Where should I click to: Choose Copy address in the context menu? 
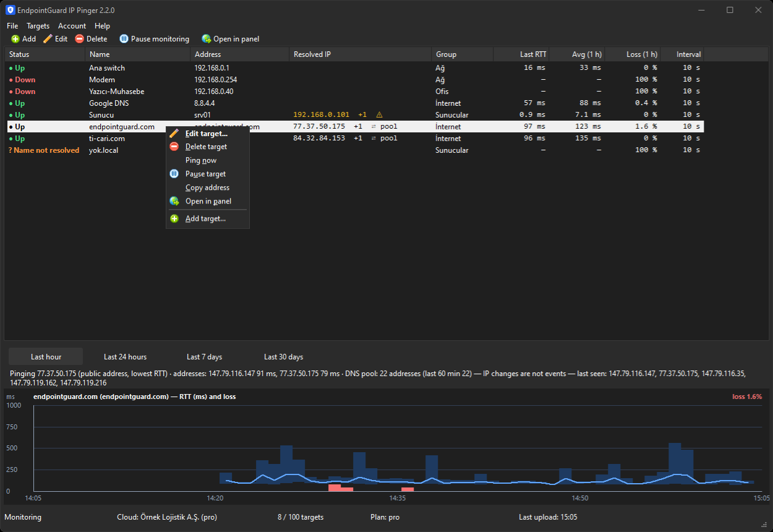208,187
